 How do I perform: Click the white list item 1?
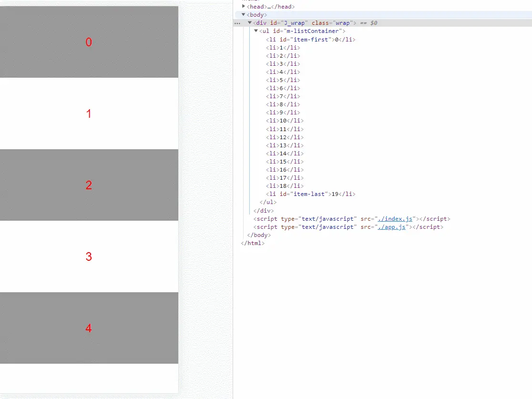pyautogui.click(x=89, y=113)
